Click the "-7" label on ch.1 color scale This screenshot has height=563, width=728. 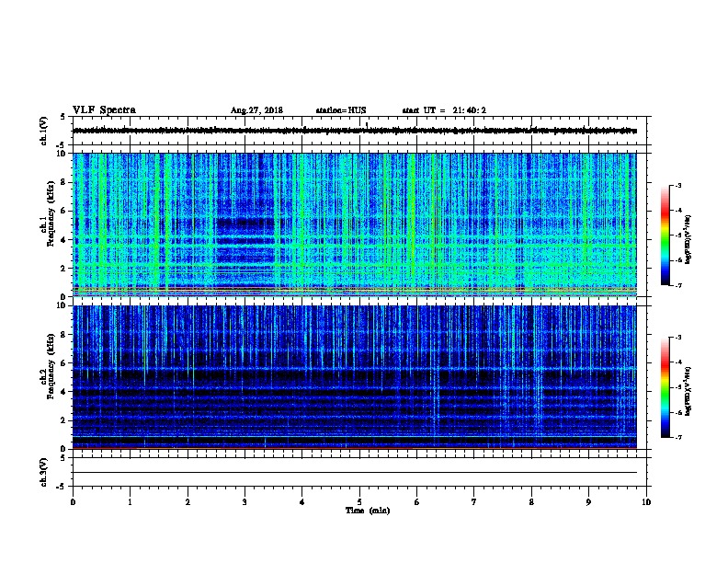coord(677,285)
